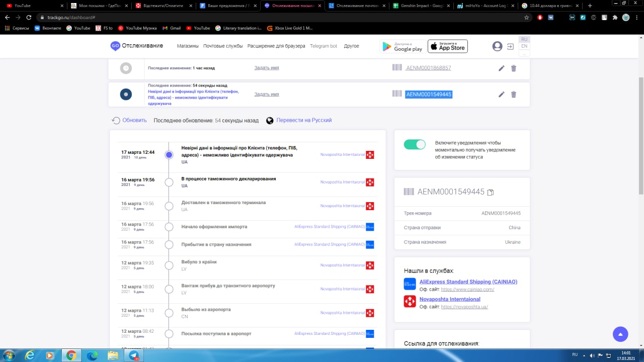Open https://www.cainiao.com/ official site link

pyautogui.click(x=467, y=289)
